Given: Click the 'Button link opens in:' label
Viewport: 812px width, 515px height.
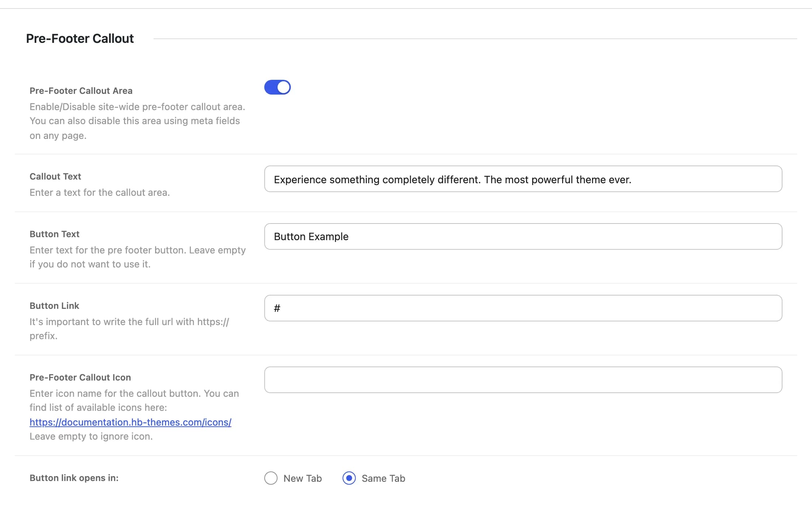Looking at the screenshot, I should 74,478.
